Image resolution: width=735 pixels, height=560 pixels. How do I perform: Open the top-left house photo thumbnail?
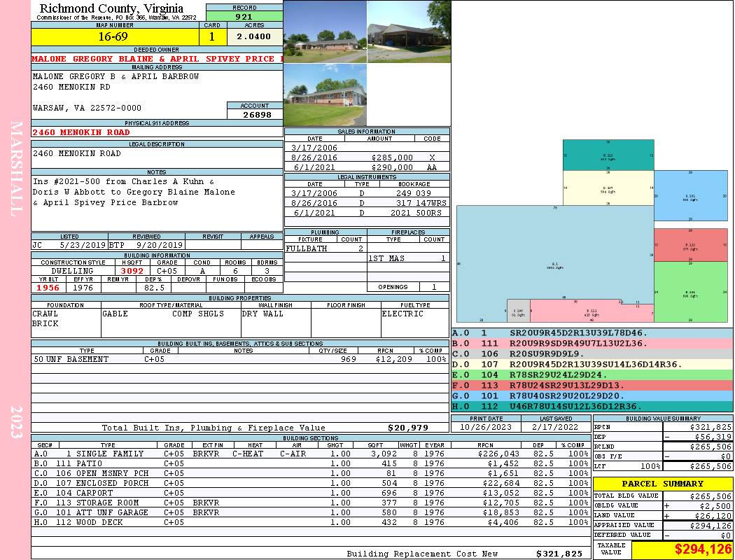[325, 31]
